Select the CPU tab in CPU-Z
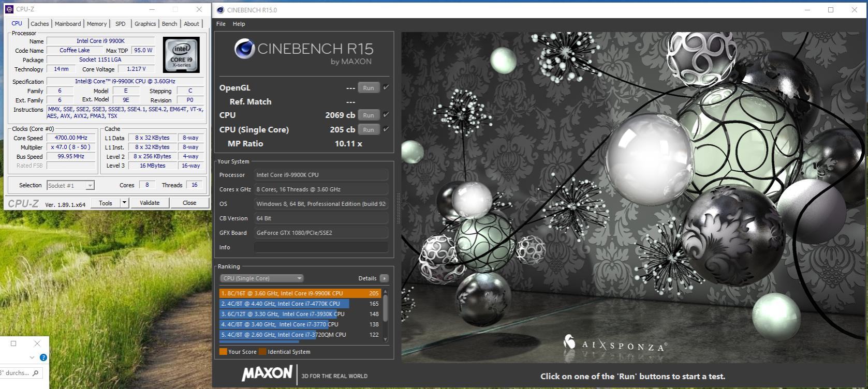The image size is (868, 389). [17, 23]
